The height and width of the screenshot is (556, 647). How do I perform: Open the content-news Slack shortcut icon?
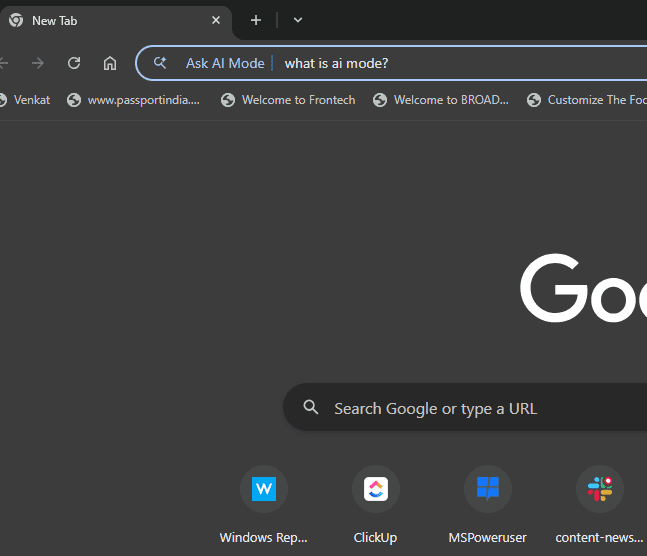coord(600,489)
